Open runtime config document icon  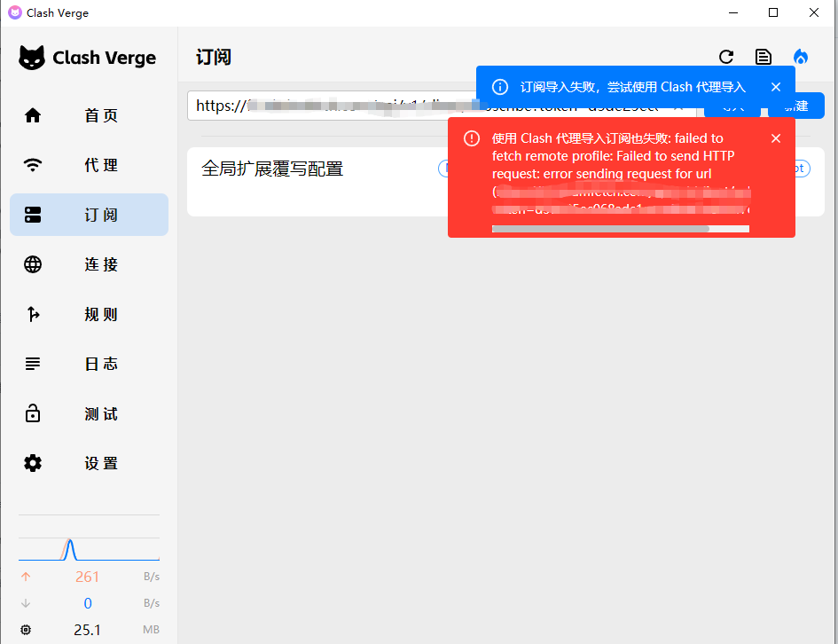[x=764, y=57]
